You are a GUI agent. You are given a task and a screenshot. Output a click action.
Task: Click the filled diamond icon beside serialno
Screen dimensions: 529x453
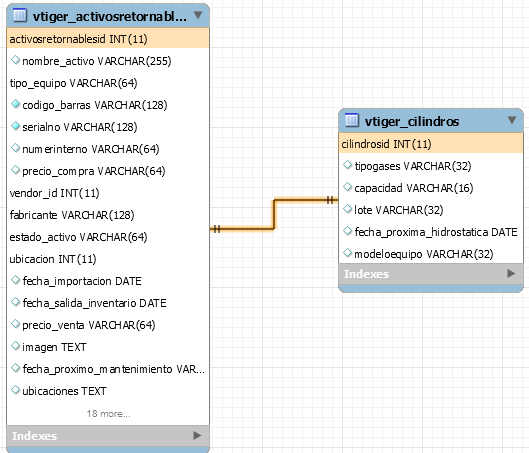click(x=15, y=126)
